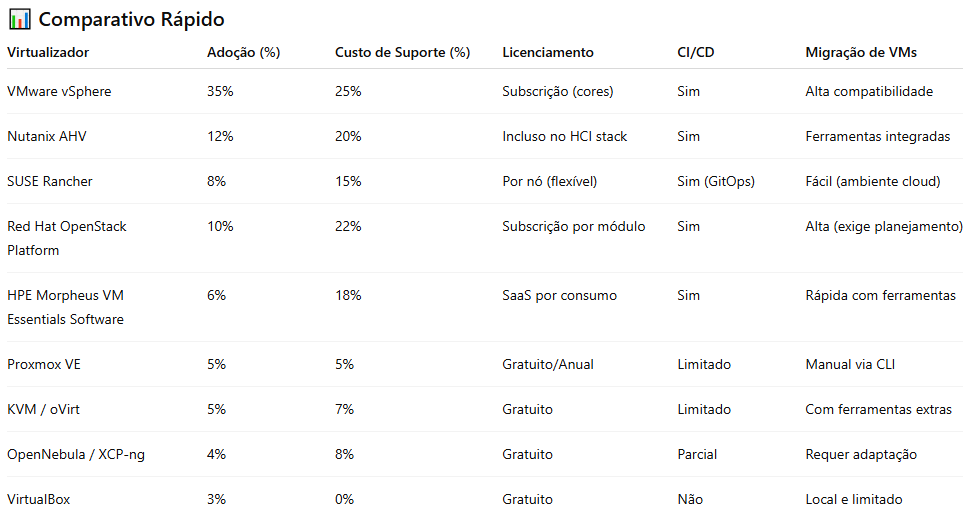Image resolution: width=978 pixels, height=520 pixels.
Task: Click the Sim (GitOps) CI/CD value
Action: [716, 181]
